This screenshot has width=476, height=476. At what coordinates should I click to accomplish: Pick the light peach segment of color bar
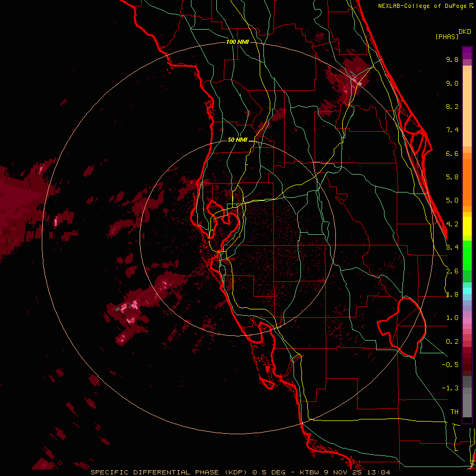467,109
